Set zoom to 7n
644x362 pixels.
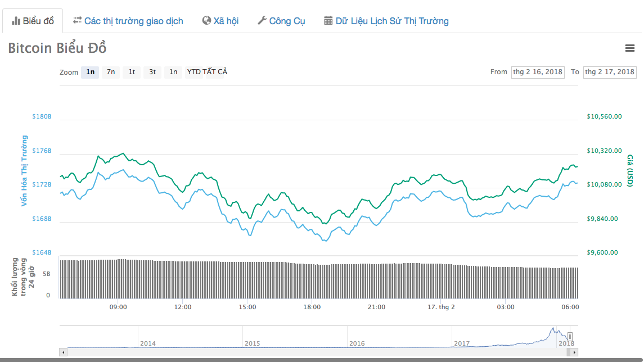click(x=111, y=73)
